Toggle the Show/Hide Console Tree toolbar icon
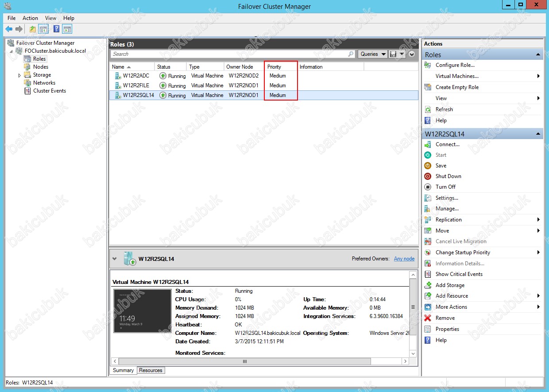The height and width of the screenshot is (392, 549). (43, 29)
